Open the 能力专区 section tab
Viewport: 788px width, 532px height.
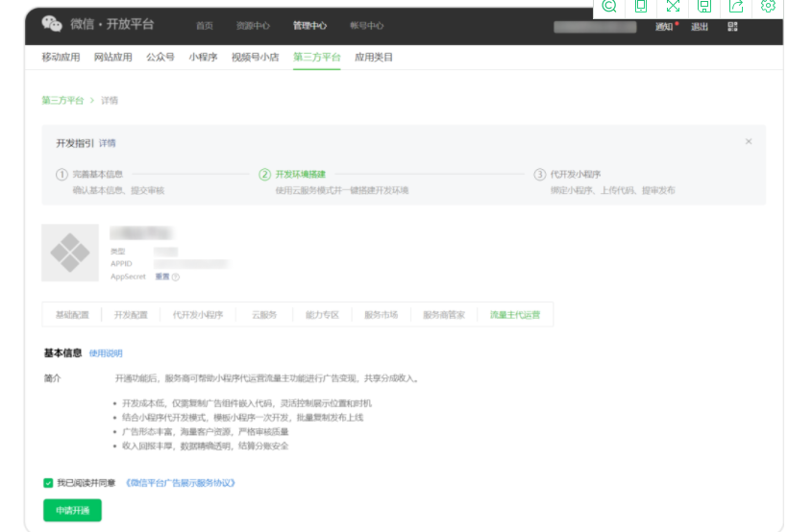(x=322, y=315)
